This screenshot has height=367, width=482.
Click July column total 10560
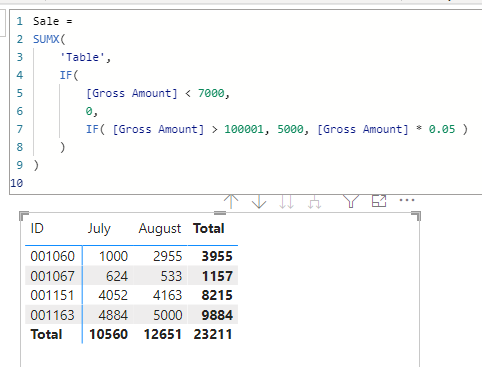click(109, 334)
